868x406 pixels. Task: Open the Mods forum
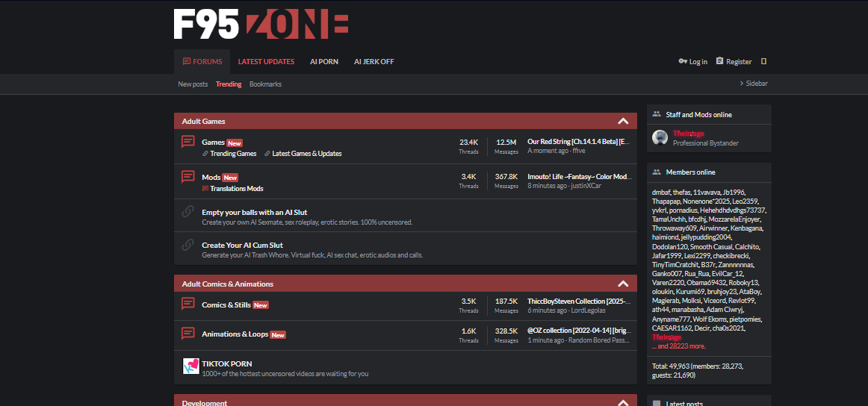(211, 177)
